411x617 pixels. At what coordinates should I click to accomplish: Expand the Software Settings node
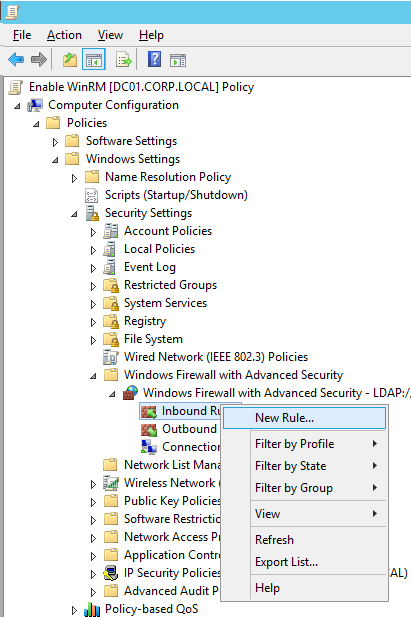(x=55, y=142)
